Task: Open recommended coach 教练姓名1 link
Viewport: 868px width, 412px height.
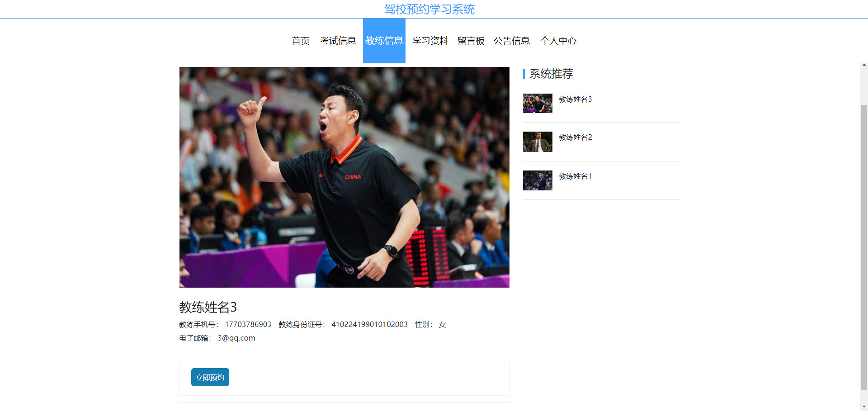Action: coord(575,176)
